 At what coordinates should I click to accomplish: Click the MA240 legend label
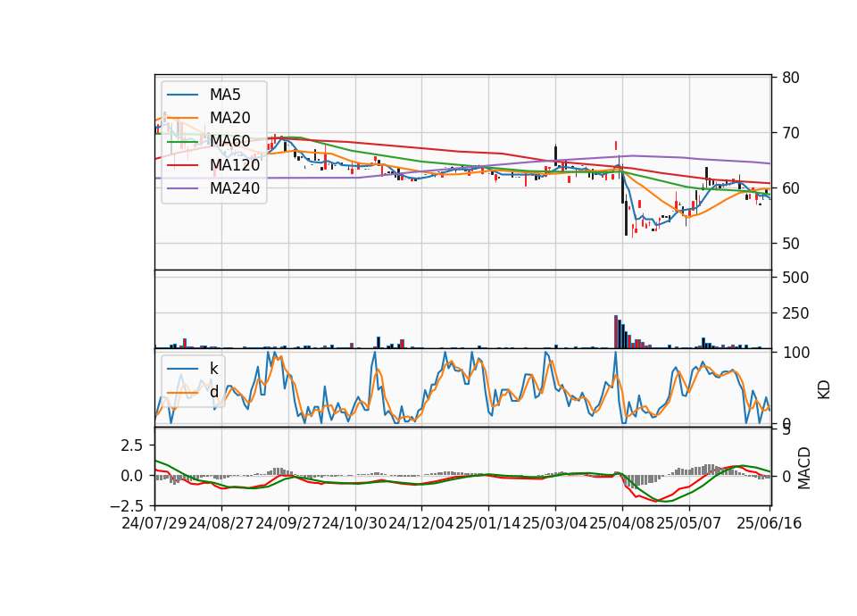(235, 188)
